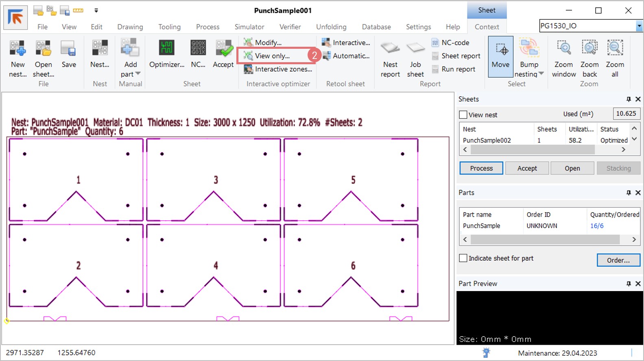This screenshot has height=361, width=644.
Task: Pin the Sheets panel
Action: pyautogui.click(x=629, y=99)
